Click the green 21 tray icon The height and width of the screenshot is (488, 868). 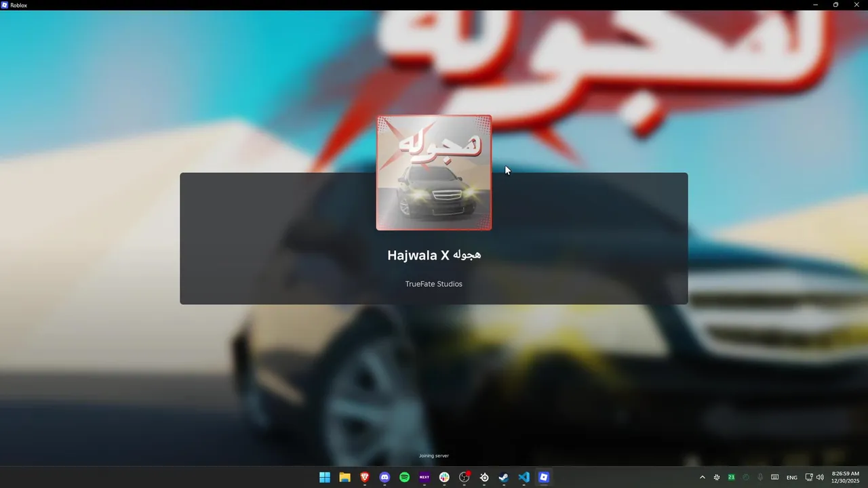(x=731, y=477)
